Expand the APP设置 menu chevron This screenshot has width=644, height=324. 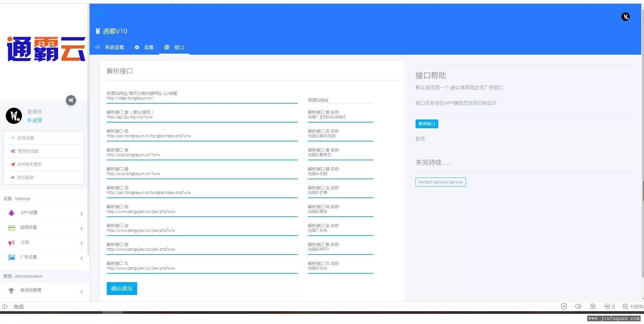point(81,214)
